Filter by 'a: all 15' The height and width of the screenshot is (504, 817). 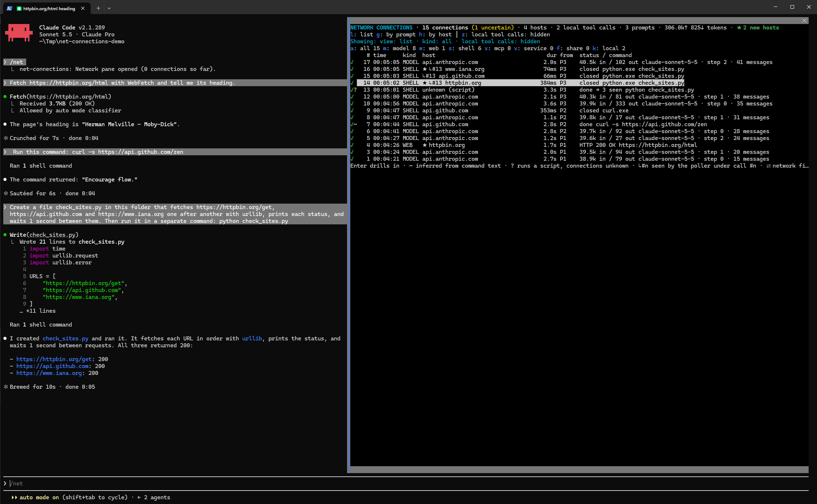tap(365, 48)
